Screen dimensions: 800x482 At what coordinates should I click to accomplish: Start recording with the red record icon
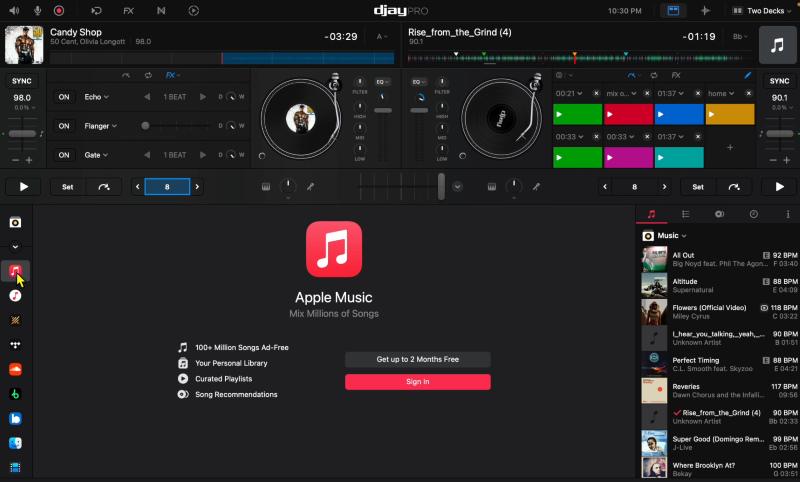point(59,10)
